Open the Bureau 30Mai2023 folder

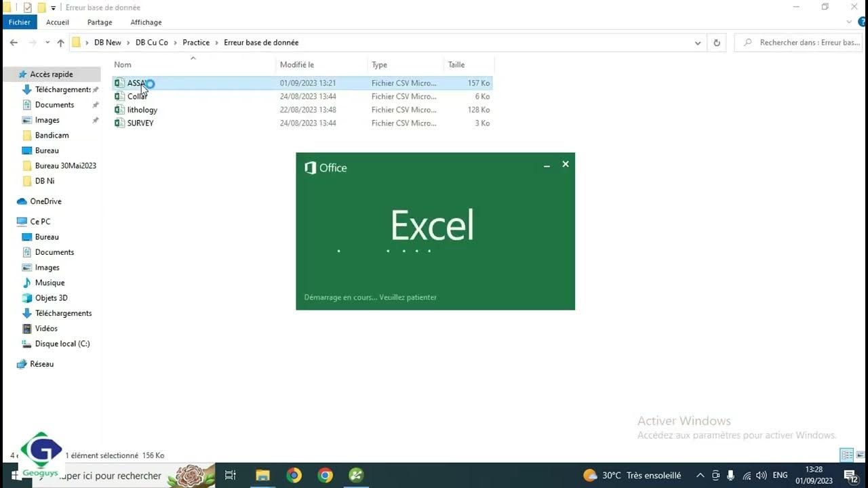click(x=65, y=166)
